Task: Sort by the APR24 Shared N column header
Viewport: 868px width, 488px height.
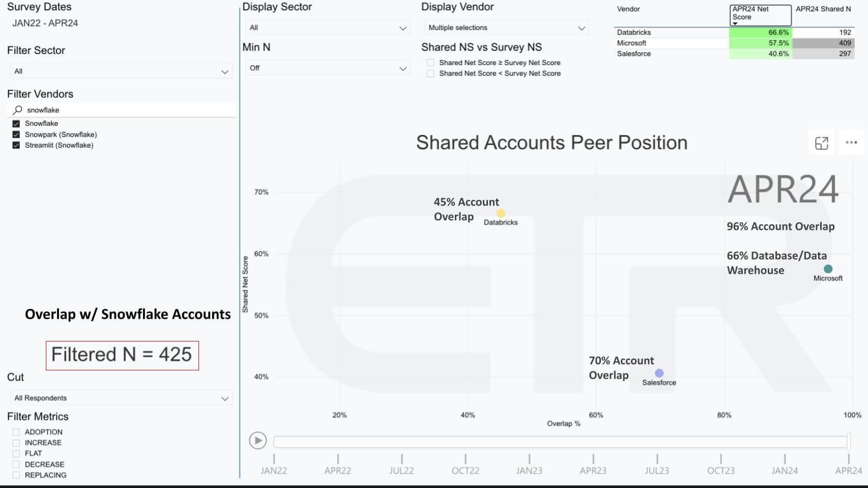Action: click(x=823, y=9)
